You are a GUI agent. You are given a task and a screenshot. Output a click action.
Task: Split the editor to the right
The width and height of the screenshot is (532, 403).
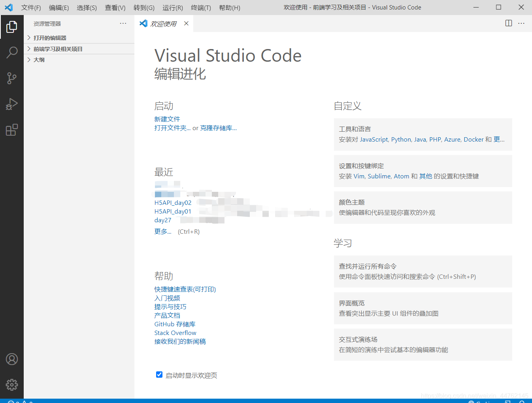click(509, 23)
